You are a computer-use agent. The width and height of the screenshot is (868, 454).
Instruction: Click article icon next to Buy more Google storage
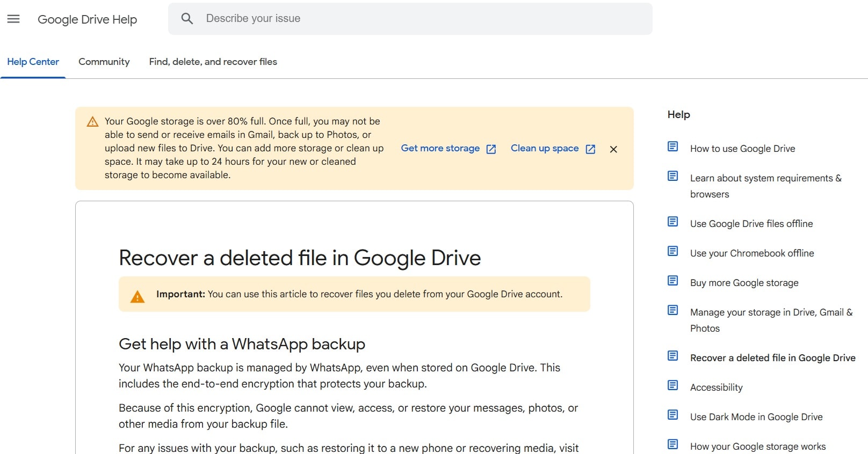pos(672,281)
